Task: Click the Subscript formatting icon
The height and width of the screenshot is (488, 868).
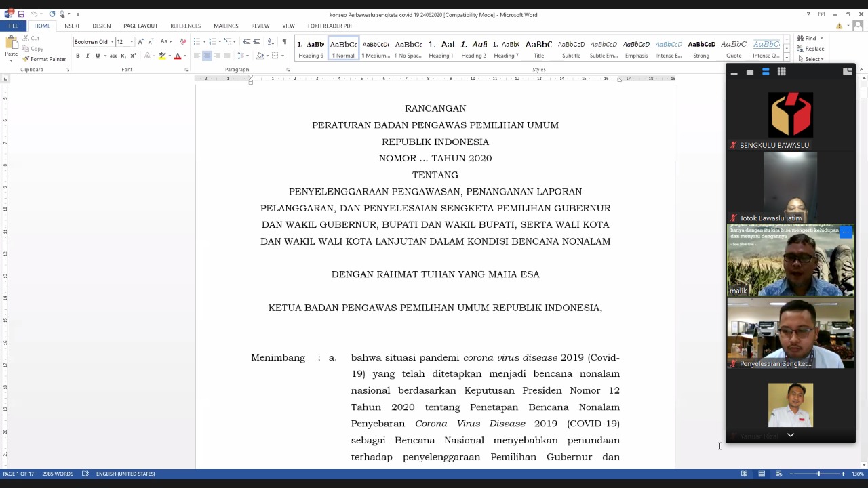Action: (124, 56)
